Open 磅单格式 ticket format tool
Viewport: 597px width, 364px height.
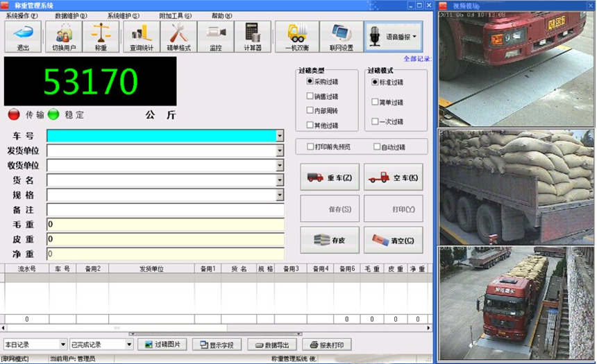pyautogui.click(x=178, y=37)
